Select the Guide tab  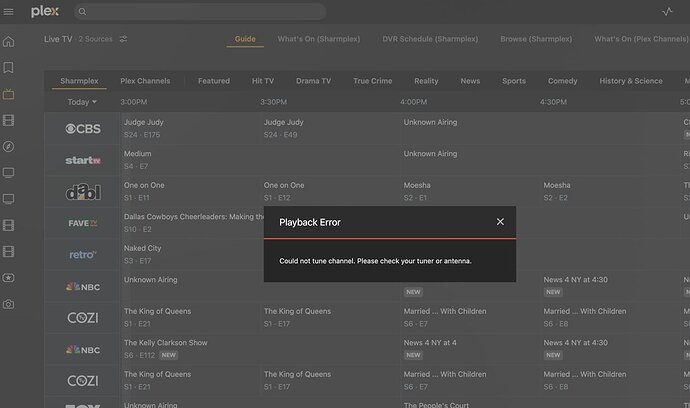(245, 39)
